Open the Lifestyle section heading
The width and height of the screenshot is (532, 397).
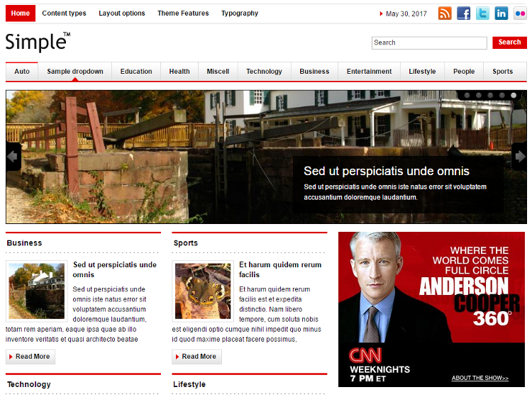(x=189, y=384)
